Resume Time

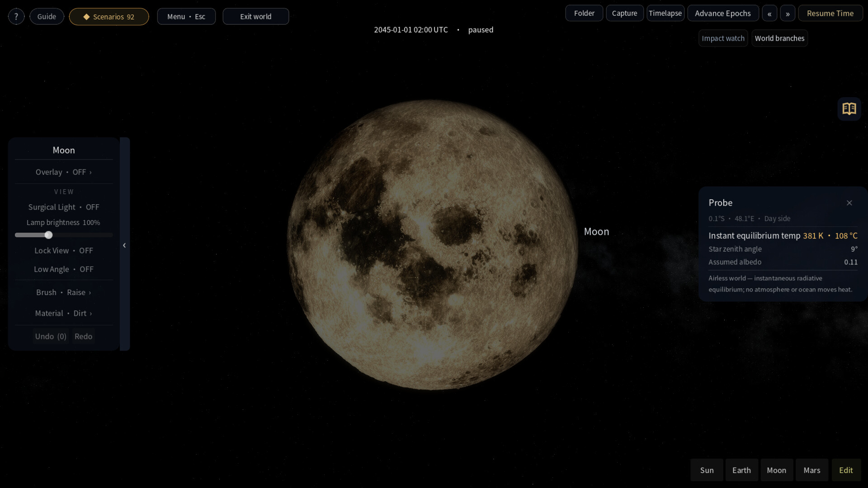(830, 14)
